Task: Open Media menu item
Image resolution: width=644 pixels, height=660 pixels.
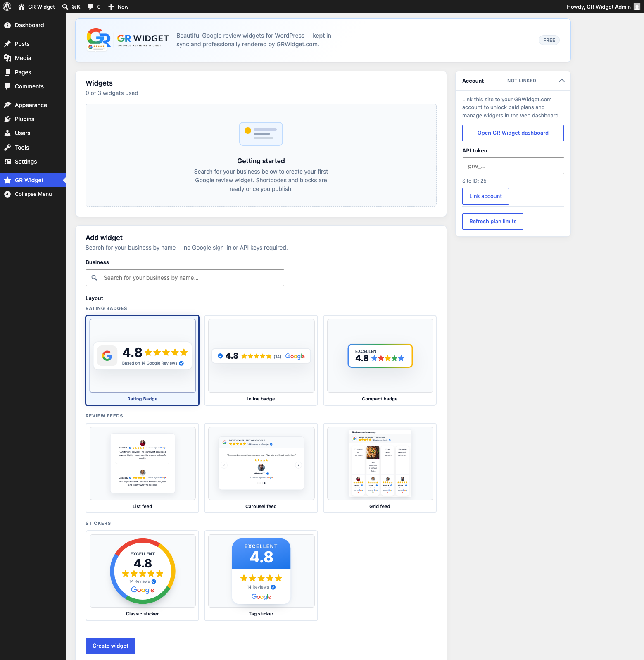Action: click(x=33, y=58)
